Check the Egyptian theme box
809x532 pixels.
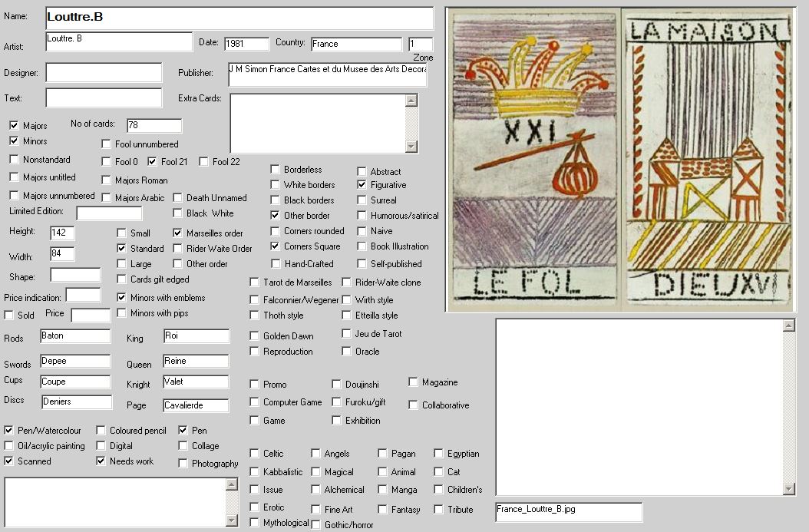tap(439, 454)
